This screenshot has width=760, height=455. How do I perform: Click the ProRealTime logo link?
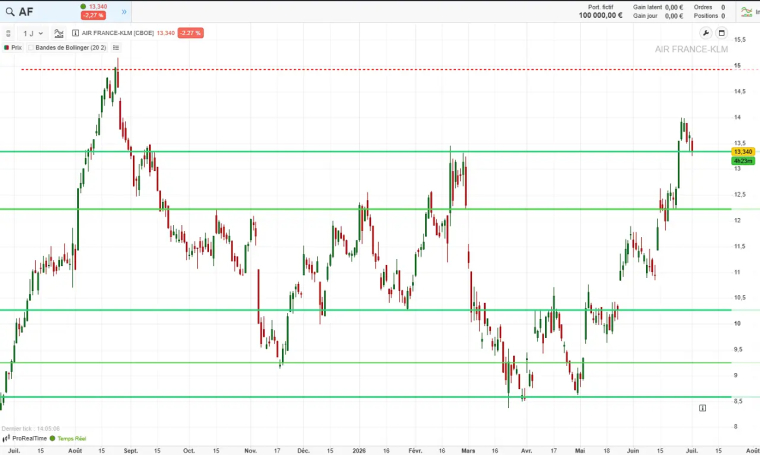coord(25,438)
